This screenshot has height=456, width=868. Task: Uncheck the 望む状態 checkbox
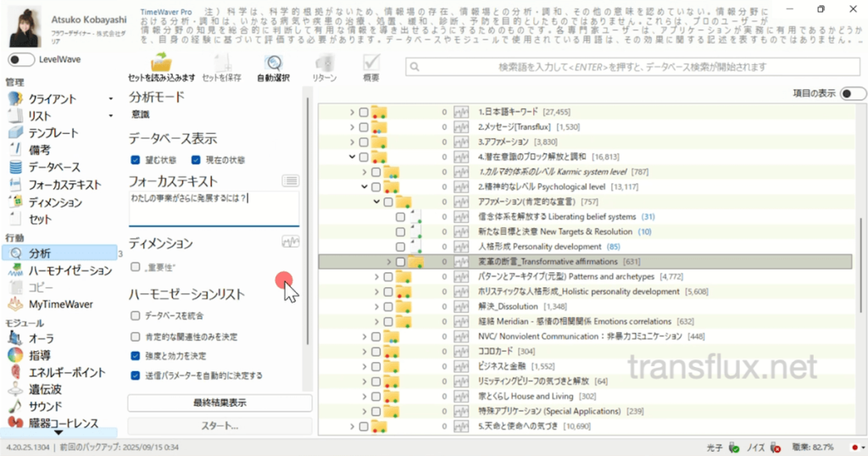135,160
